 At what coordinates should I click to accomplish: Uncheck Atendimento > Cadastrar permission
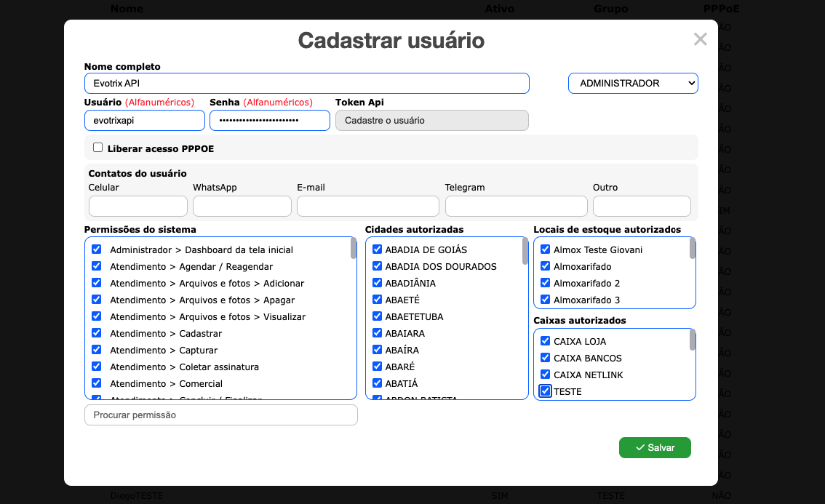pyautogui.click(x=97, y=333)
